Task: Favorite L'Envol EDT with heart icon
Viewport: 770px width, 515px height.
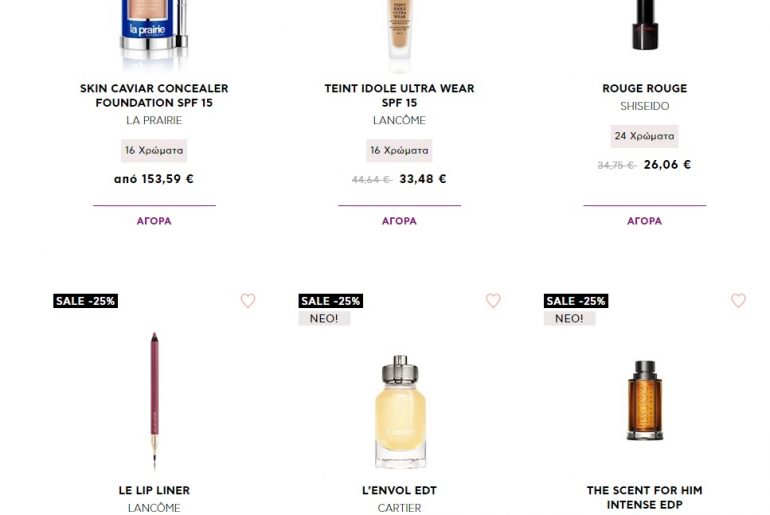Action: point(493,300)
